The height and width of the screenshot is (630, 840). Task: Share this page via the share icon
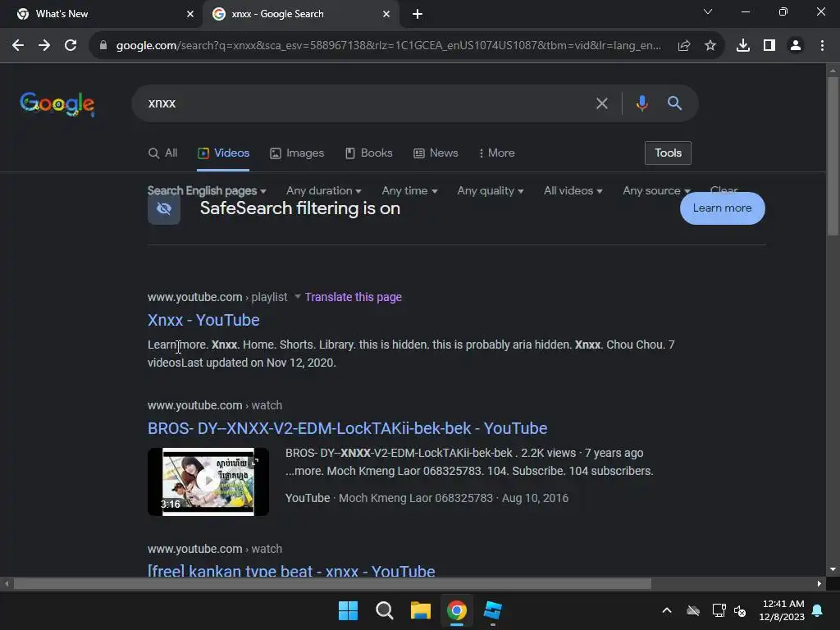684,46
